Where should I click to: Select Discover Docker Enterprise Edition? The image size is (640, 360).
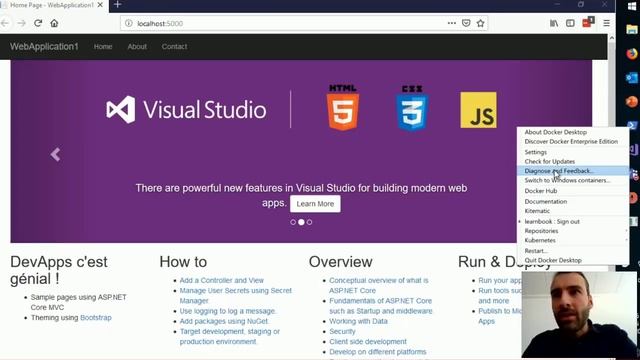pyautogui.click(x=573, y=142)
